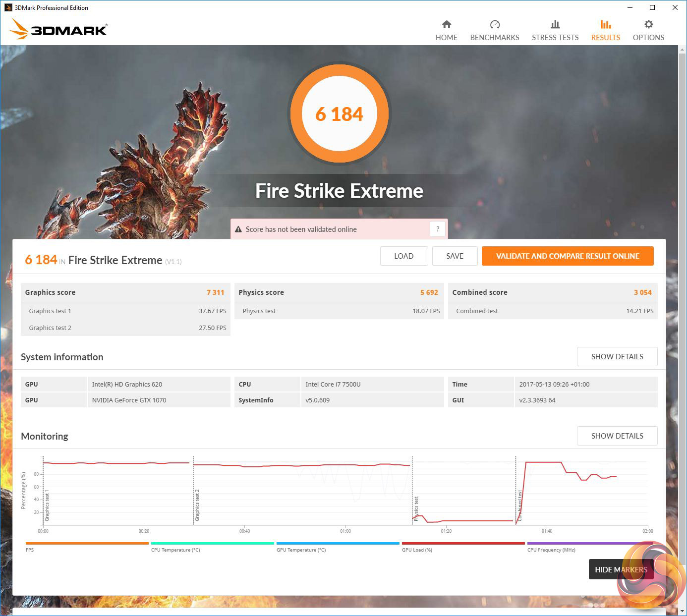Click the 3DMark app icon in title bar

click(8, 7)
